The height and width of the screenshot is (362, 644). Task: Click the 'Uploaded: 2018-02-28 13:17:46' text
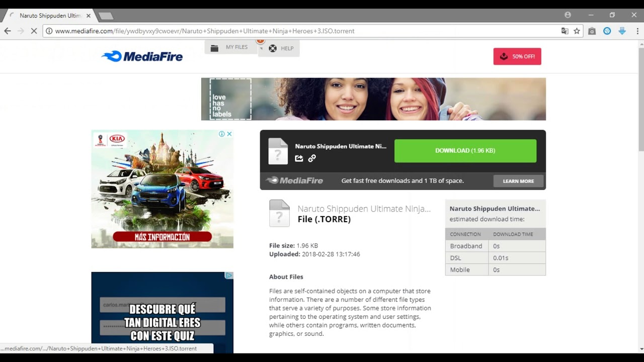[x=314, y=254]
